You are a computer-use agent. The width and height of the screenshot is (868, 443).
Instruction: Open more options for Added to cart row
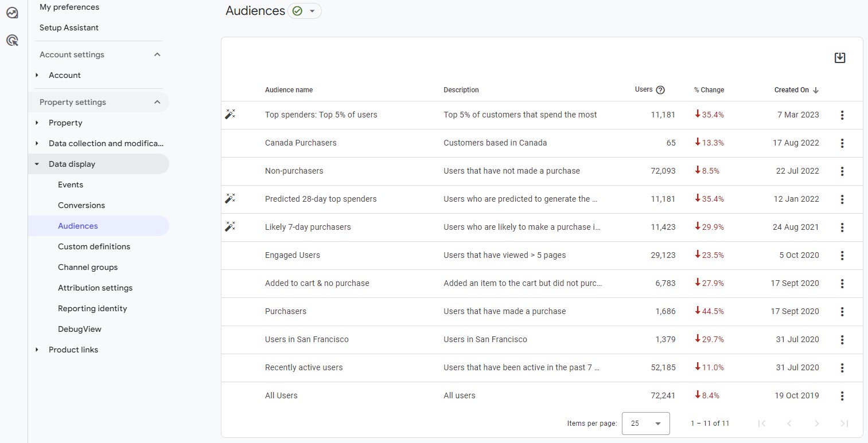click(842, 284)
